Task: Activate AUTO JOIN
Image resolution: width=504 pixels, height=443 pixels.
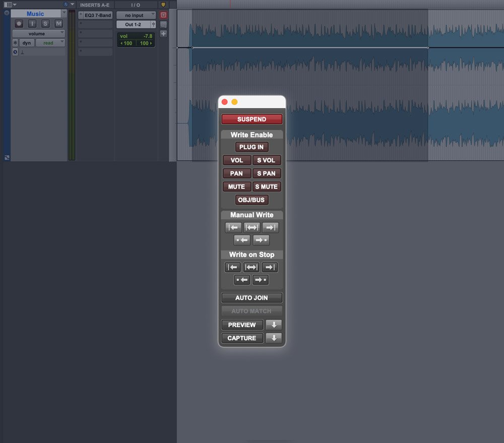Action: pos(251,297)
